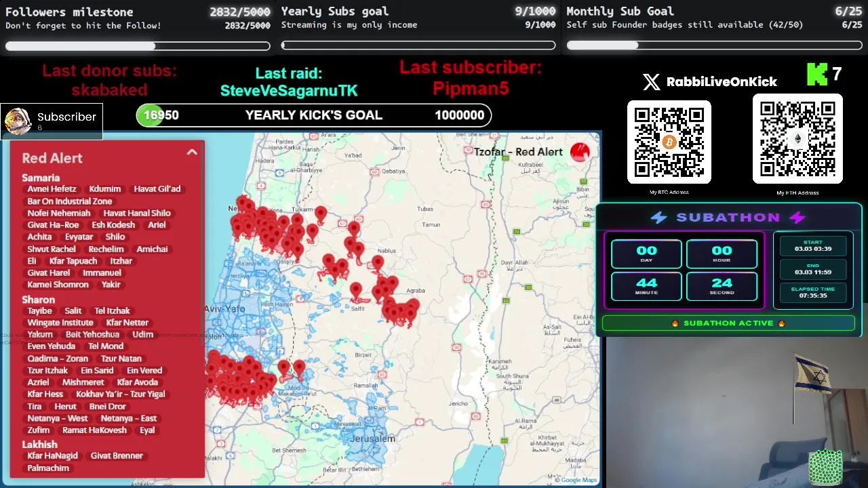Click the Bitcoin address QR code
The height and width of the screenshot is (488, 868).
click(x=669, y=142)
